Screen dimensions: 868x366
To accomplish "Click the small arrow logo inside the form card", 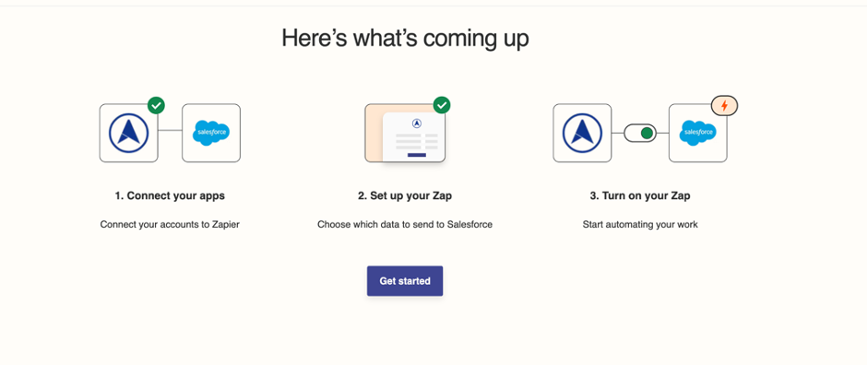I will 417,124.
